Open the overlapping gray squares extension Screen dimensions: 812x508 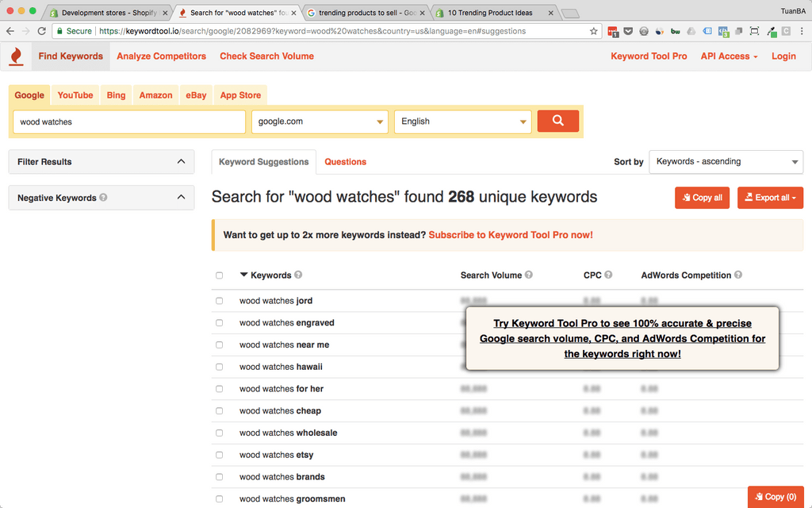739,31
